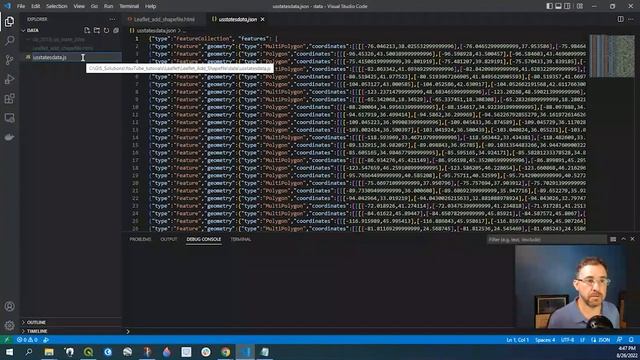Switch to PROBLEMS panel tab
This screenshot has height=360, width=640.
[x=140, y=239]
